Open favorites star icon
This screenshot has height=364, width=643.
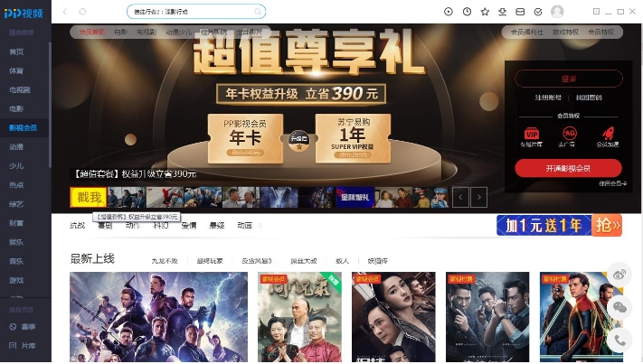point(485,12)
